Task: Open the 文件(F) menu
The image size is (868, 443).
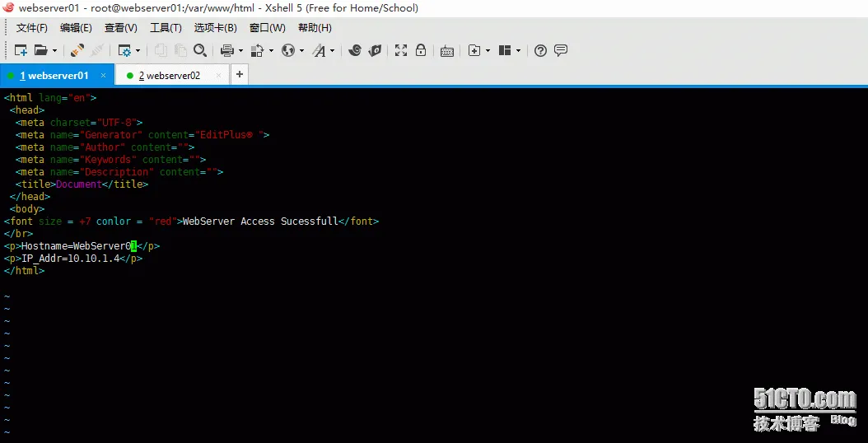Action: coord(31,28)
